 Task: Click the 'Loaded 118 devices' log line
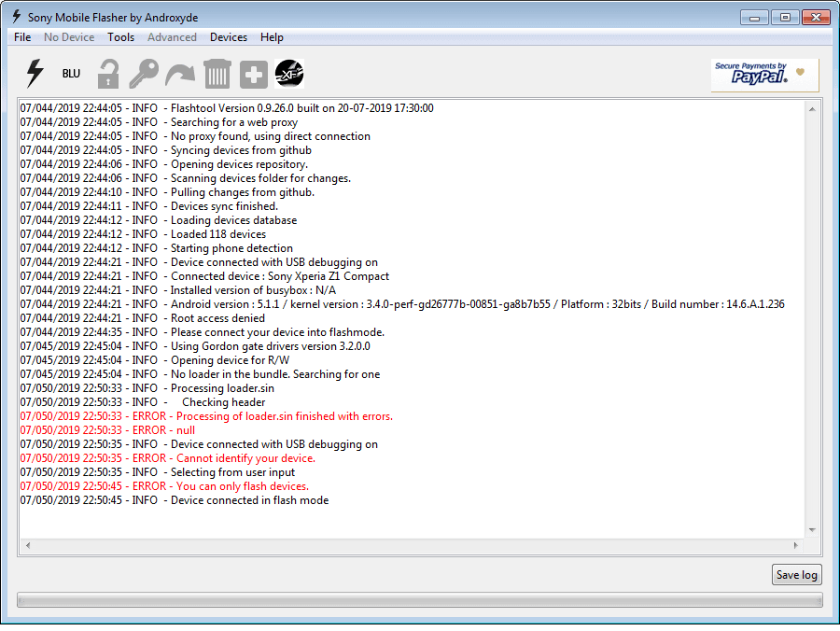[x=143, y=234]
